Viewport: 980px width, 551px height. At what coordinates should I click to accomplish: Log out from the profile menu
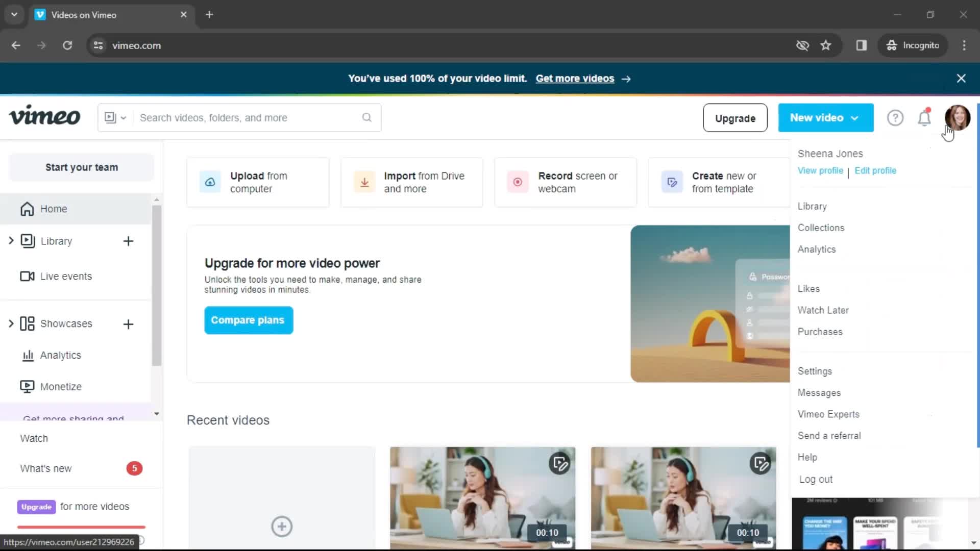pos(816,480)
